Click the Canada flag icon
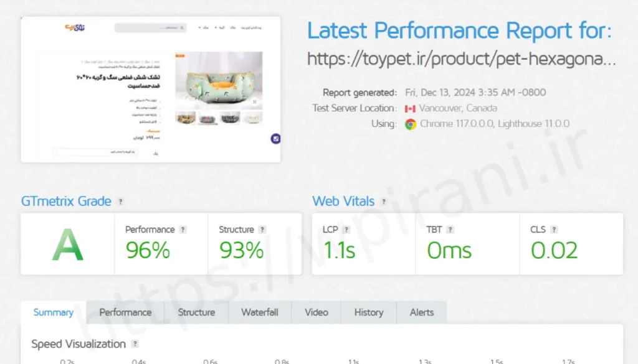 pos(410,108)
